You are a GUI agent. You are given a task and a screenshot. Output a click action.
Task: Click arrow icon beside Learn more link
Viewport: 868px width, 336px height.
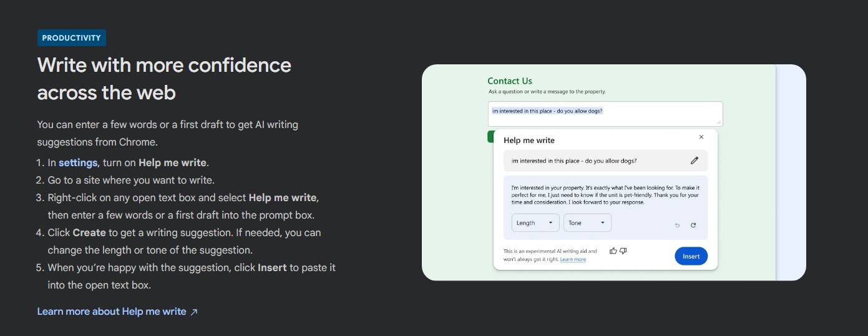point(194,312)
